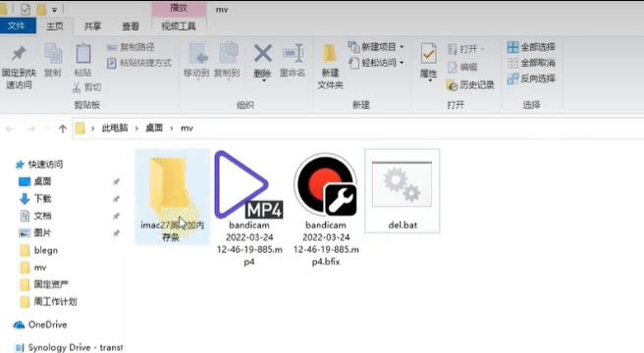
Task: Click the pin icon next to 下载
Action: (116, 199)
